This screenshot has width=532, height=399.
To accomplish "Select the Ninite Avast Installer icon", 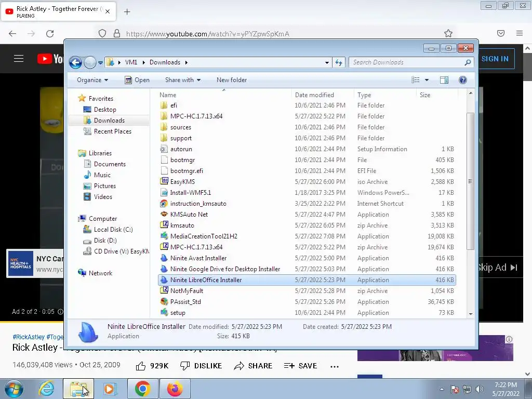I will [x=164, y=258].
